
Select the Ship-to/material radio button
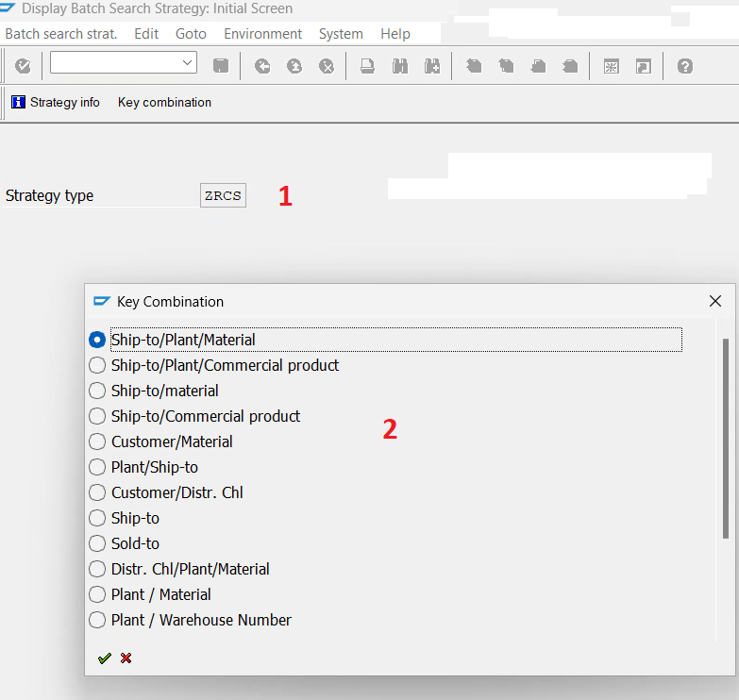(97, 391)
